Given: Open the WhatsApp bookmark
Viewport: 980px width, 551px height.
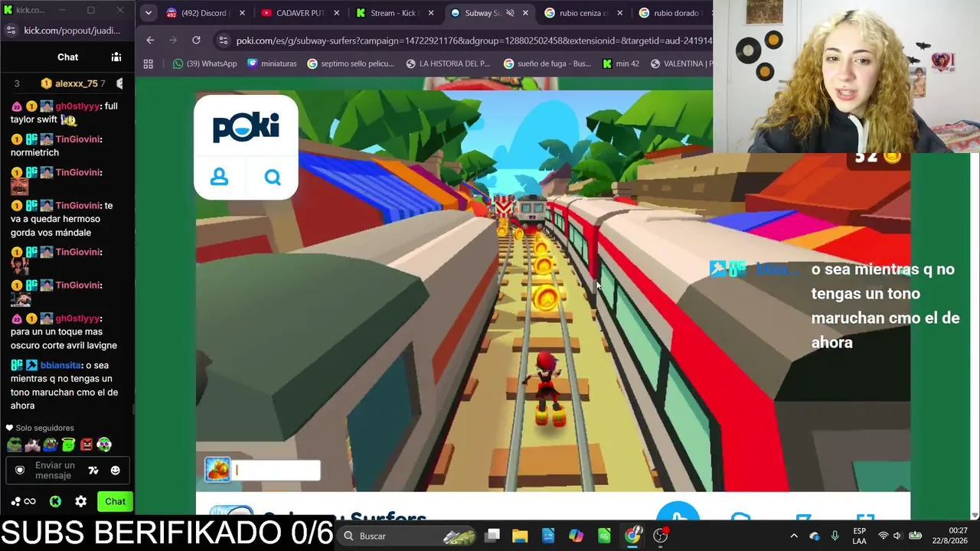Looking at the screenshot, I should click(x=204, y=64).
